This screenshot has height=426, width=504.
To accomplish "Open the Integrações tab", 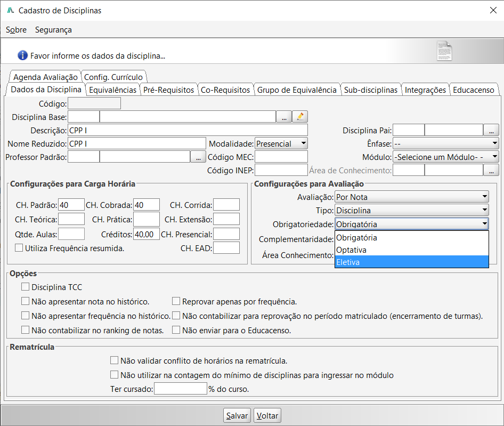I will pyautogui.click(x=425, y=90).
